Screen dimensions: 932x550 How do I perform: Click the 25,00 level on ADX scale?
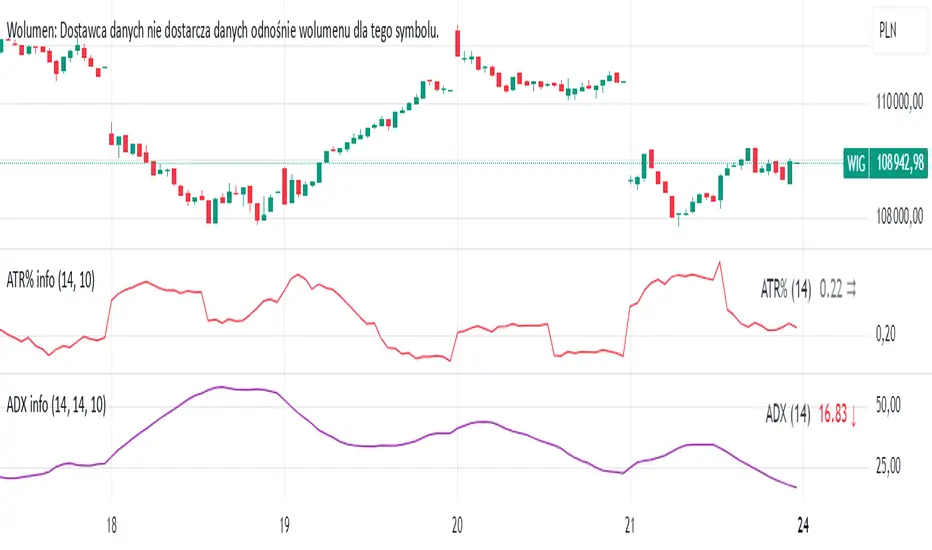click(888, 466)
